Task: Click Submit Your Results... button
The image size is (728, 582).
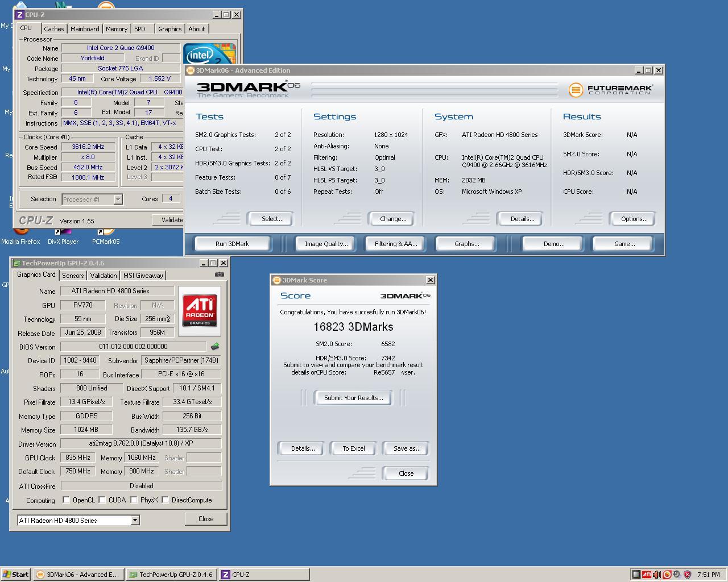Action: 354,398
